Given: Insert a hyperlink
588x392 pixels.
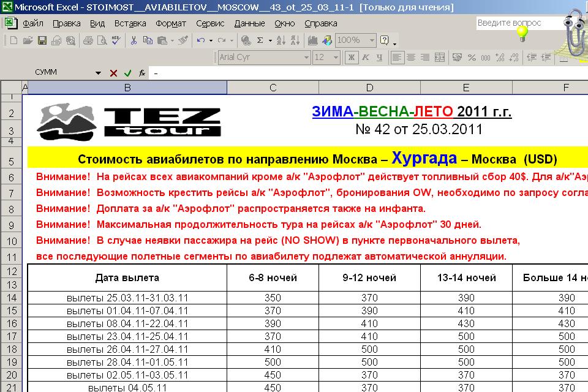Looking at the screenshot, I should point(246,40).
